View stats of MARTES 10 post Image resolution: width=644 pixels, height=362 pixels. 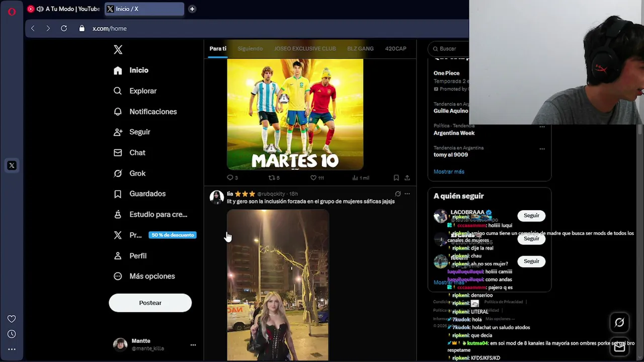tap(361, 177)
